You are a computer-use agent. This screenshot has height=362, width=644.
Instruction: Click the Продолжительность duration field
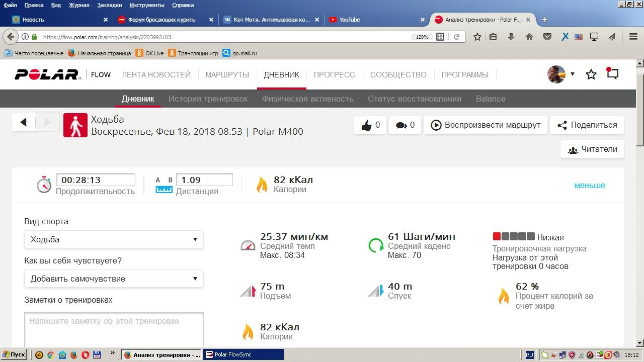(96, 180)
